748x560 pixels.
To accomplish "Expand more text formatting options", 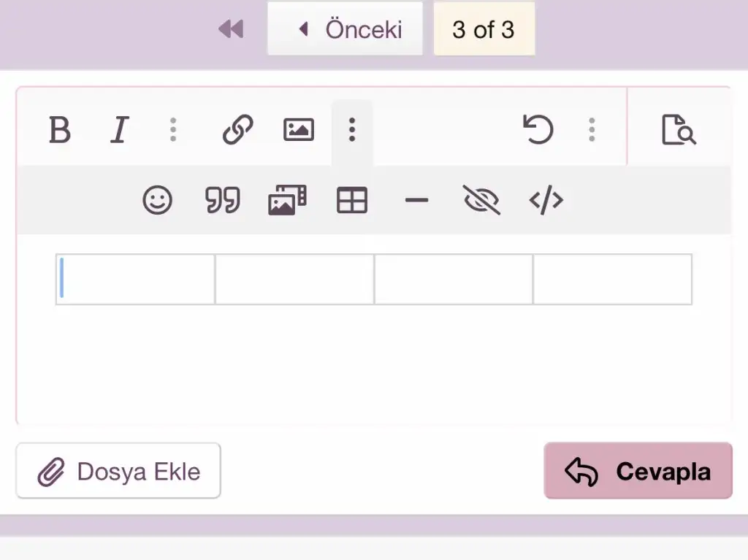I will (173, 130).
